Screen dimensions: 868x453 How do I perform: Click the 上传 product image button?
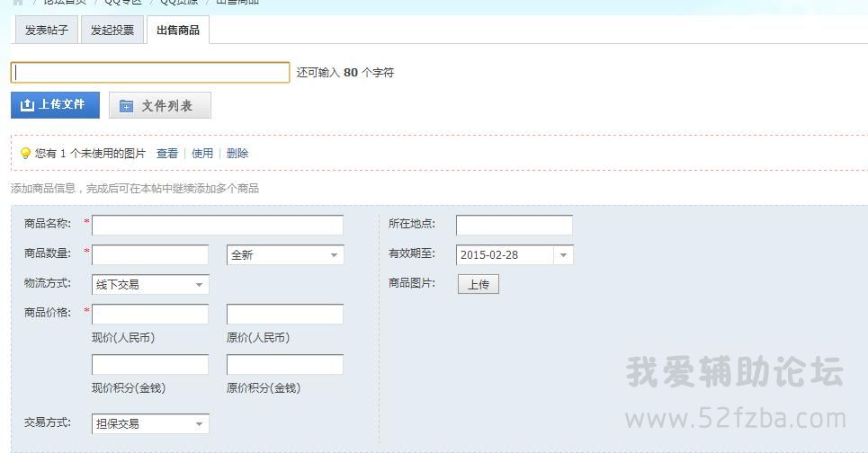pos(479,284)
